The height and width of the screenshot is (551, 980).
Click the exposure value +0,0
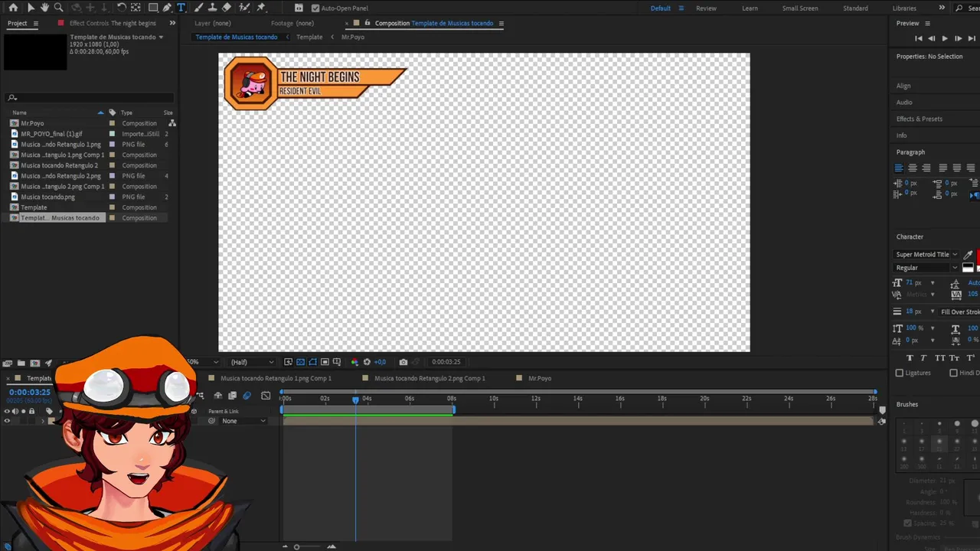click(381, 362)
